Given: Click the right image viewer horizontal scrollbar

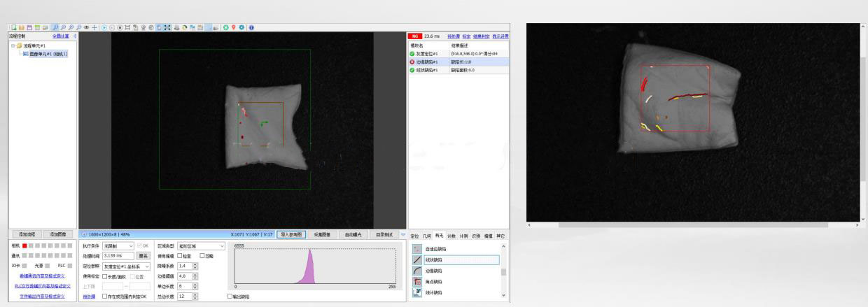Looking at the screenshot, I should [x=693, y=225].
